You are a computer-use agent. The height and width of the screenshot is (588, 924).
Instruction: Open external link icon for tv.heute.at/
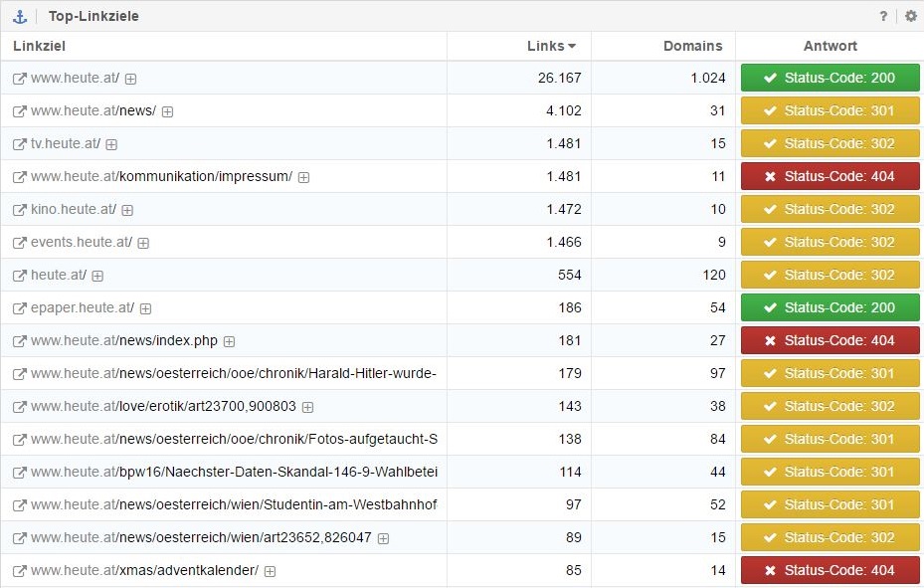(19, 144)
